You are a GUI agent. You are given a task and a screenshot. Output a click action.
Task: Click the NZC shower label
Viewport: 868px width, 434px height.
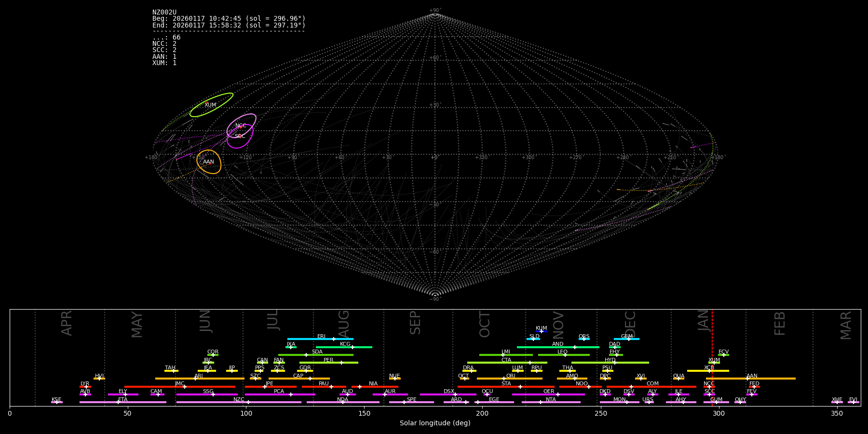(x=239, y=400)
